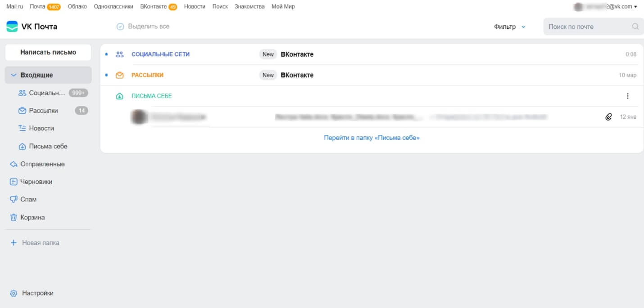Click the 999+ badge next to Социальные
The width and height of the screenshot is (644, 308).
[x=78, y=93]
